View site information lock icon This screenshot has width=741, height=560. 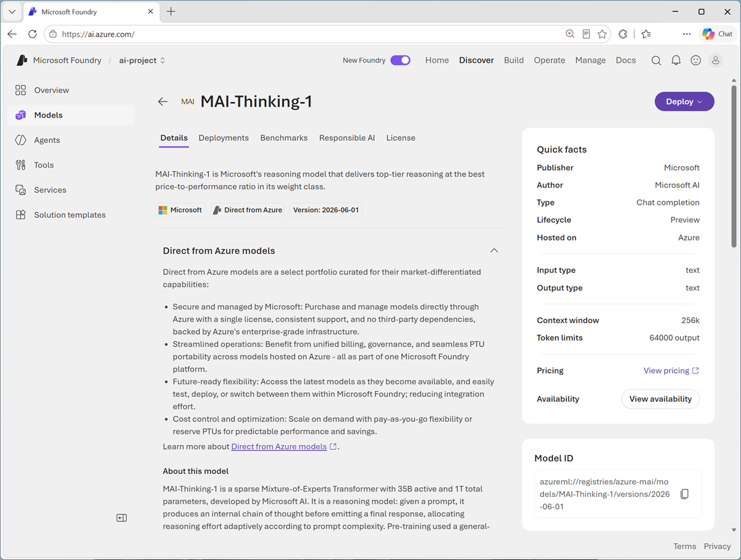coord(54,35)
